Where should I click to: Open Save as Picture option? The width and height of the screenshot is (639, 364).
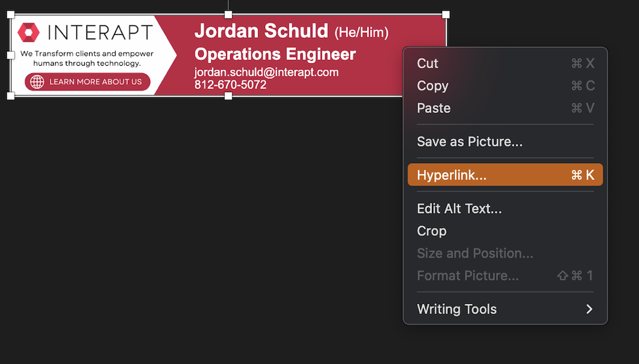coord(469,142)
